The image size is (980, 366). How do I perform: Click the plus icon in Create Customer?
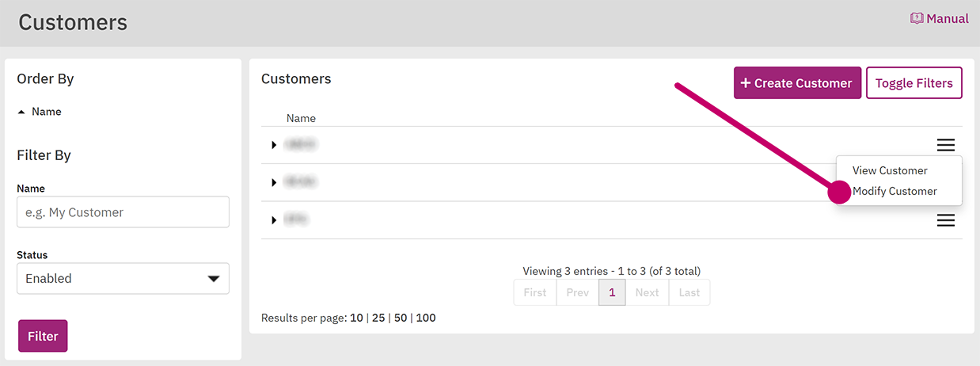[x=746, y=82]
